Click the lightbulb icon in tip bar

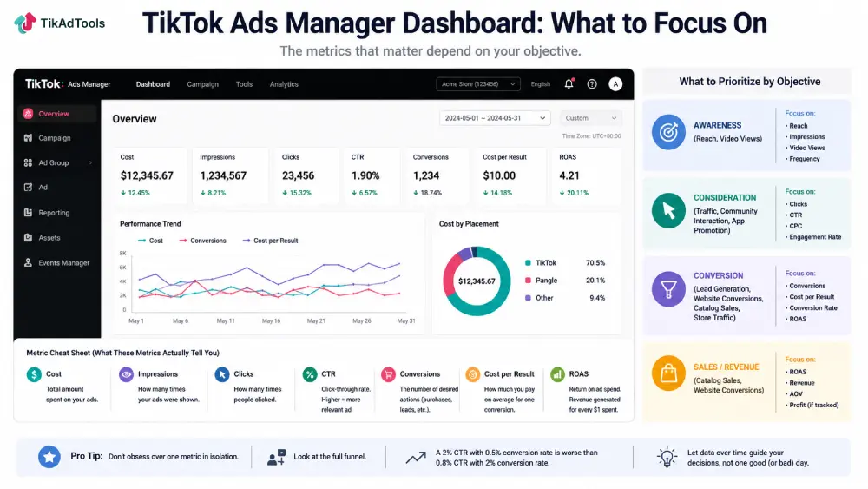coord(667,457)
